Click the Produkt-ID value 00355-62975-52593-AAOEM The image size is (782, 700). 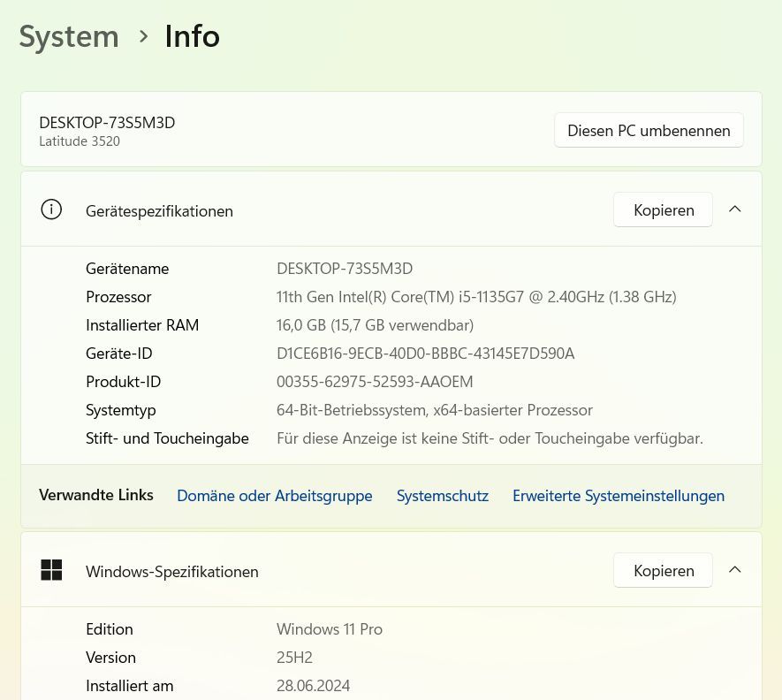point(375,382)
